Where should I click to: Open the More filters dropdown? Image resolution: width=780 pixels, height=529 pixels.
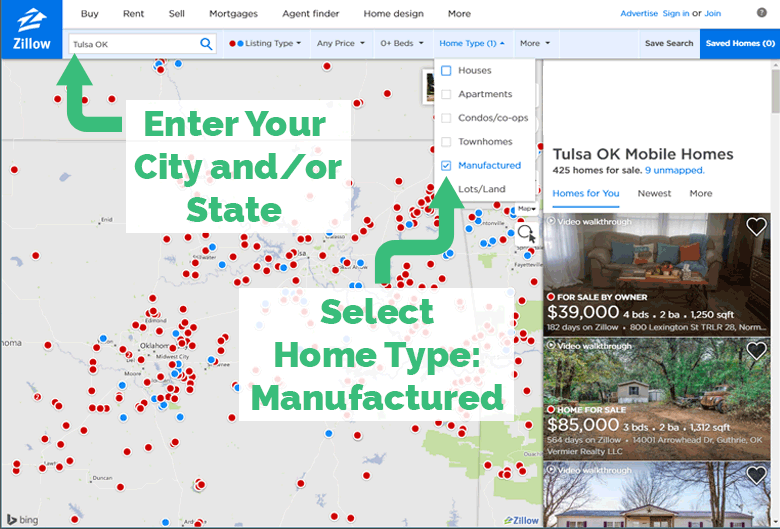coord(535,43)
